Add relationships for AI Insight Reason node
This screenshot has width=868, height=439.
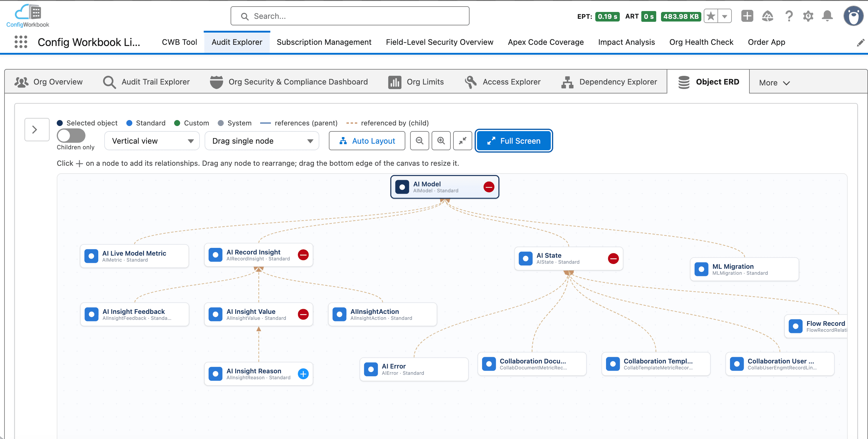click(303, 374)
